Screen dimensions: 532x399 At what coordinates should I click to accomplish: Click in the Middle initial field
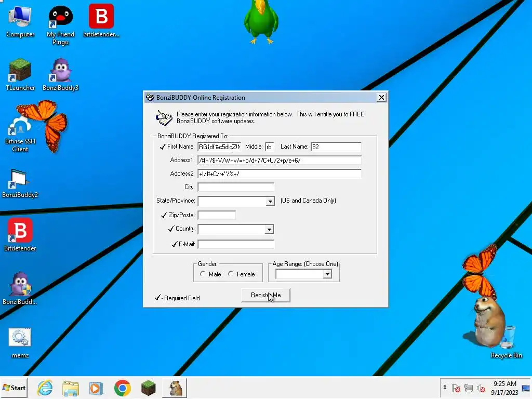pyautogui.click(x=270, y=147)
